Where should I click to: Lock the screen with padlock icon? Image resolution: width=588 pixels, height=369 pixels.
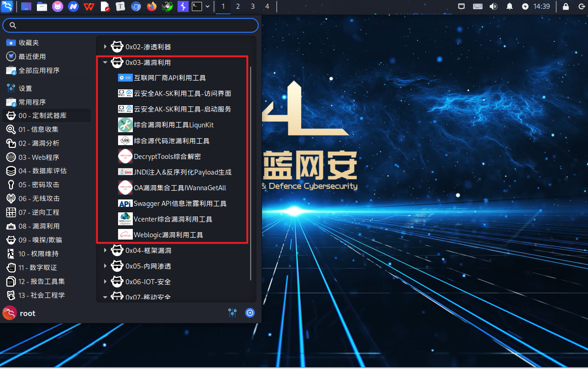[566, 6]
